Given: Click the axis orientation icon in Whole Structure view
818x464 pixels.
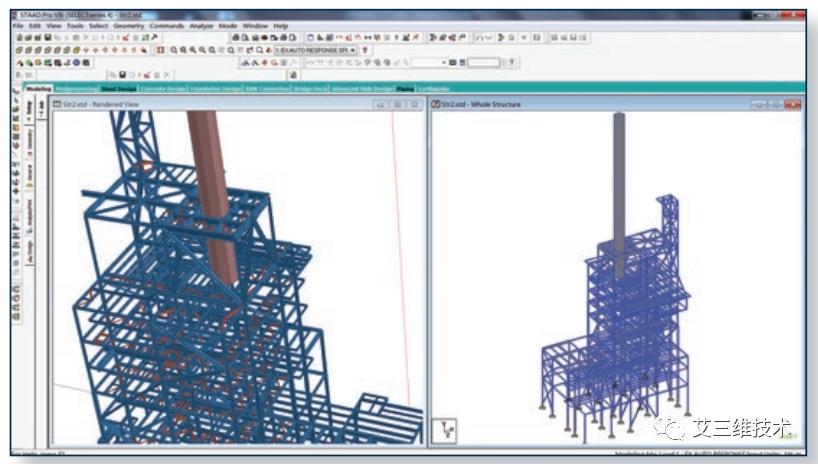Looking at the screenshot, I should point(446,430).
